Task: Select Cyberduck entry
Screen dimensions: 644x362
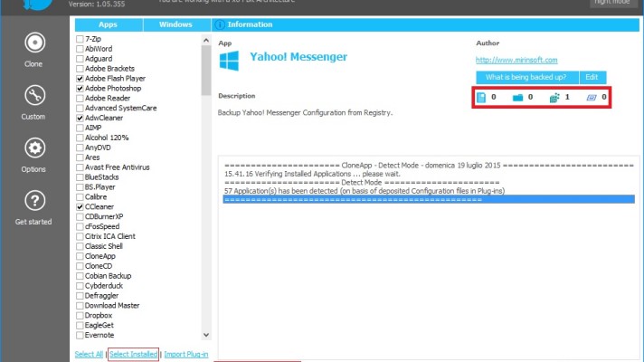Action: [104, 286]
